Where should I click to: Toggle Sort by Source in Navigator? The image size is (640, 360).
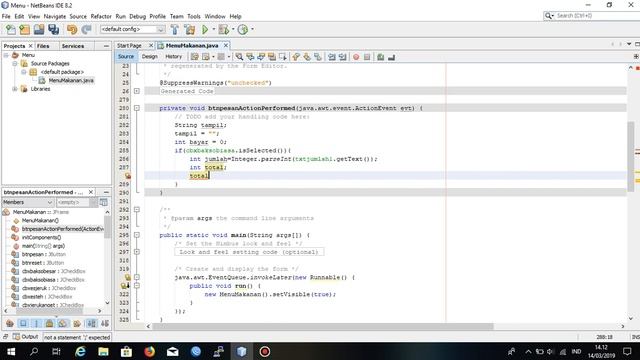click(104, 324)
